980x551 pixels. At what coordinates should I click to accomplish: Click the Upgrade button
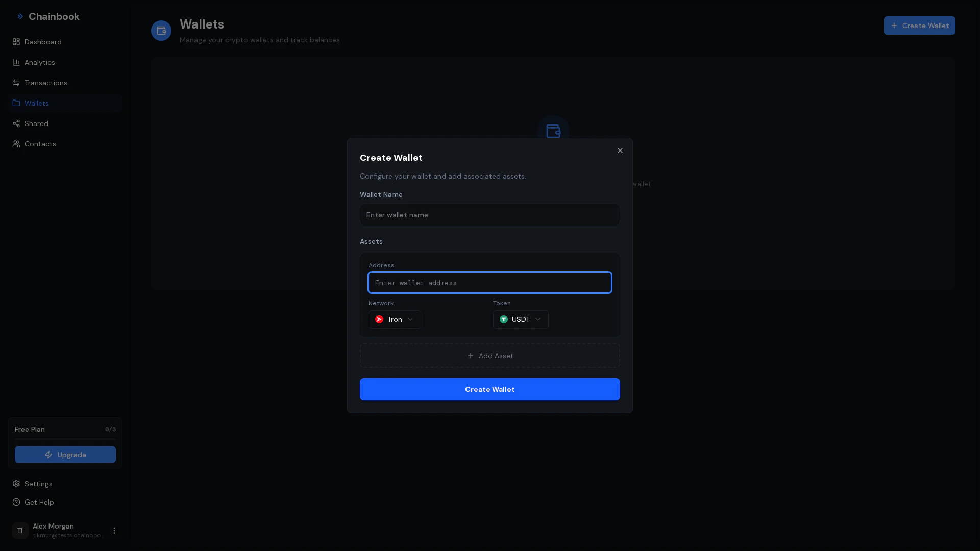click(x=65, y=455)
